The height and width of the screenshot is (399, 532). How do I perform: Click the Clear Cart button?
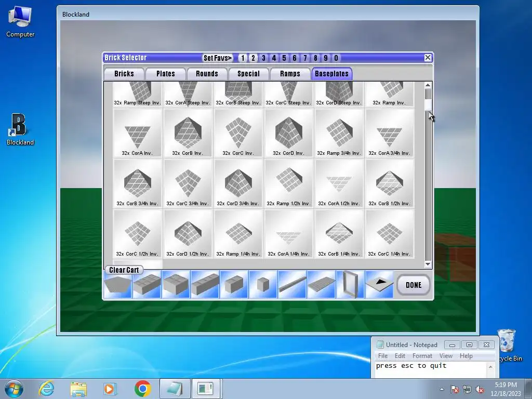point(124,270)
